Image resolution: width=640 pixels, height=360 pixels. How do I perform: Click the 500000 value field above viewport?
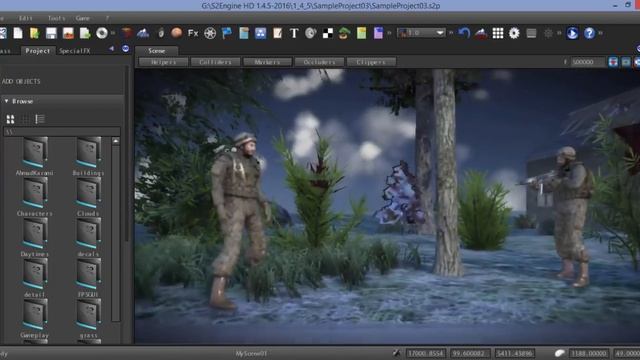point(587,62)
